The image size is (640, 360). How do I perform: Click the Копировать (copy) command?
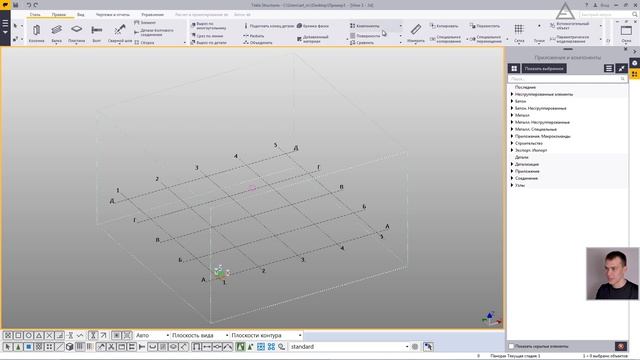pos(444,26)
